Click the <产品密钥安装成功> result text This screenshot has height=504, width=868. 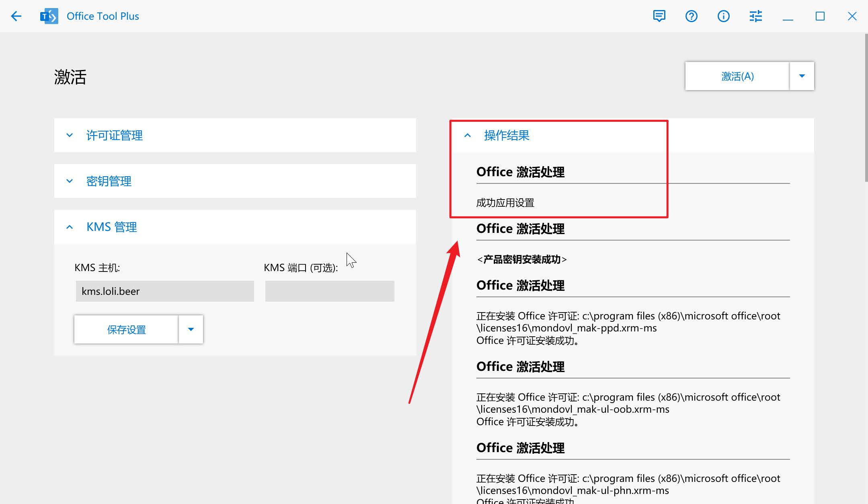(522, 259)
